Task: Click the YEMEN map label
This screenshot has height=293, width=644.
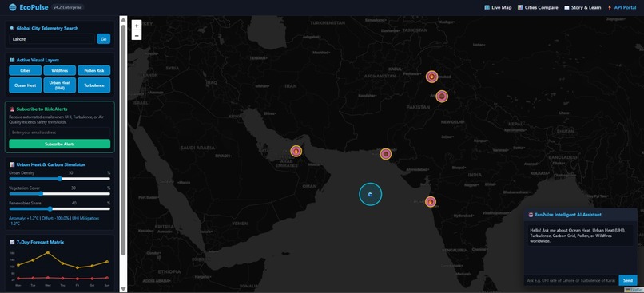Action: [240, 224]
